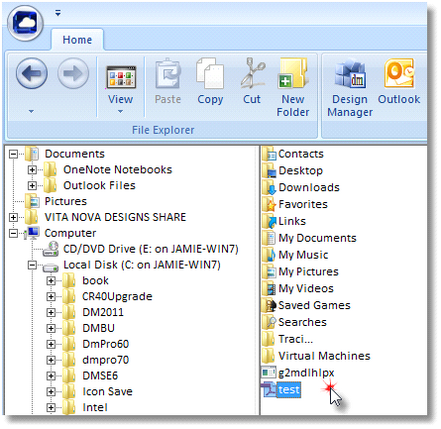
Task: Click the Forward navigation arrow button
Action: point(73,73)
